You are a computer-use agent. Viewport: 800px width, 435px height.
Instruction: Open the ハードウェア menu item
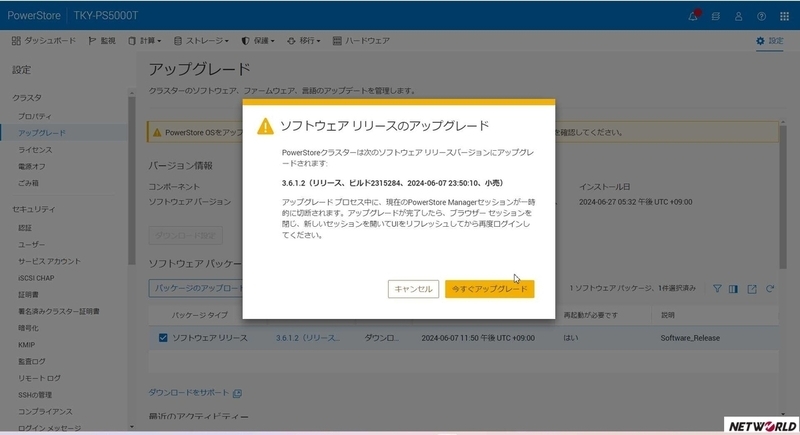[x=361, y=41]
